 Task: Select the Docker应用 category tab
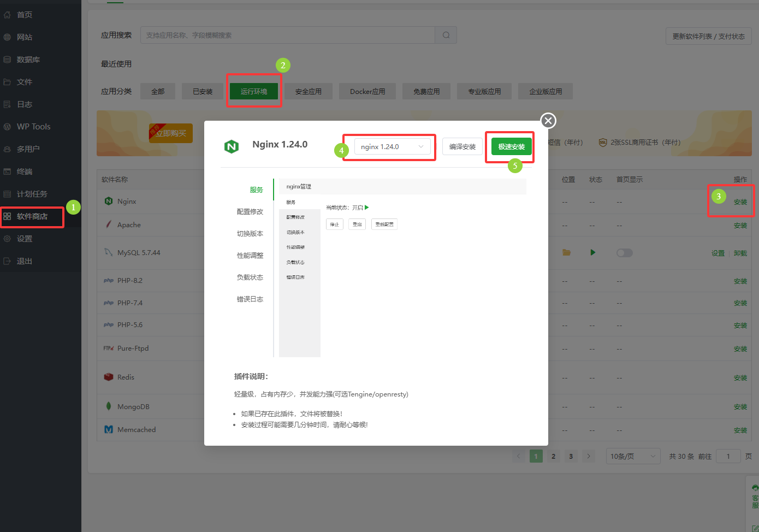tap(367, 91)
